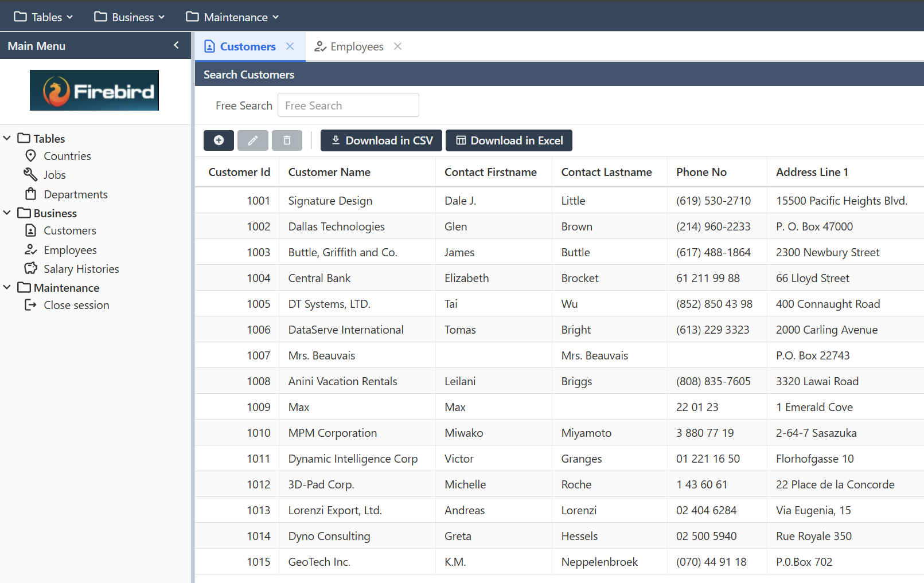The image size is (924, 583).
Task: Click the trash delete record icon
Action: click(287, 140)
